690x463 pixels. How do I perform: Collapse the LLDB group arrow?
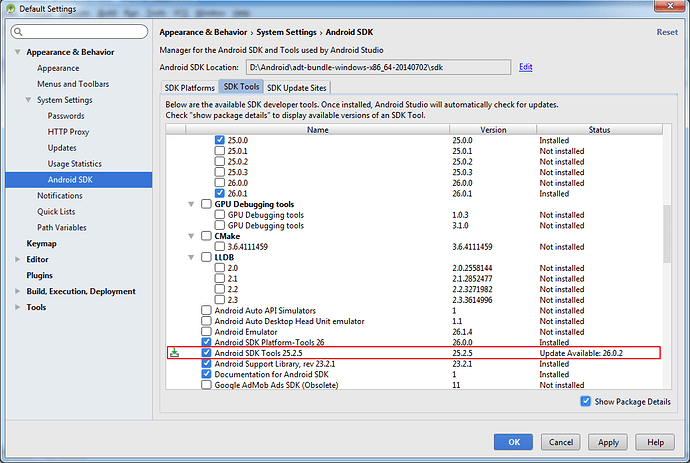pos(192,257)
